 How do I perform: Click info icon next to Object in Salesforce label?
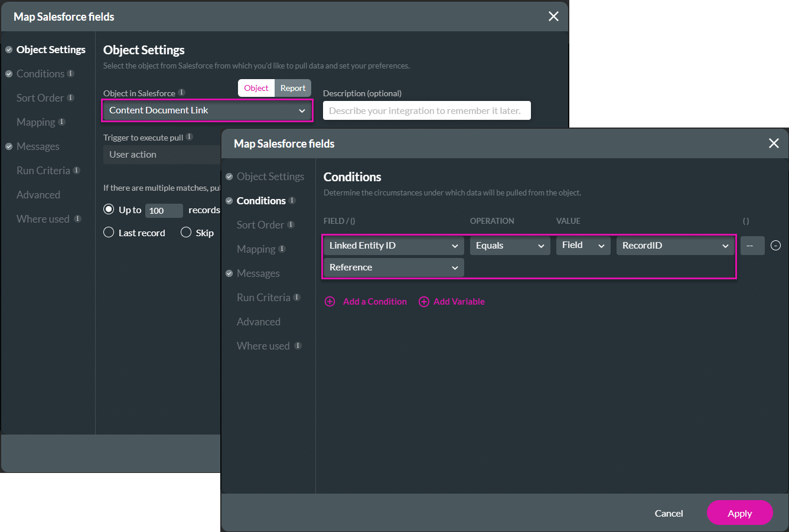[182, 93]
